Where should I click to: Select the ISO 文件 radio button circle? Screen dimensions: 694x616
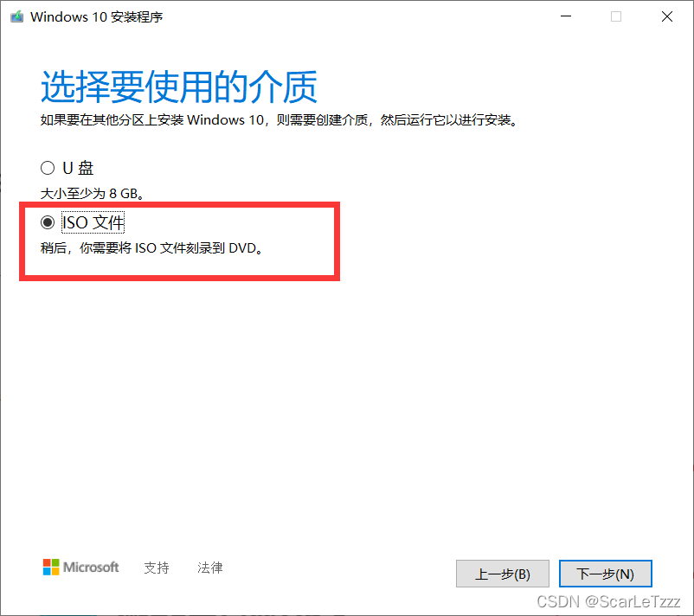(48, 222)
